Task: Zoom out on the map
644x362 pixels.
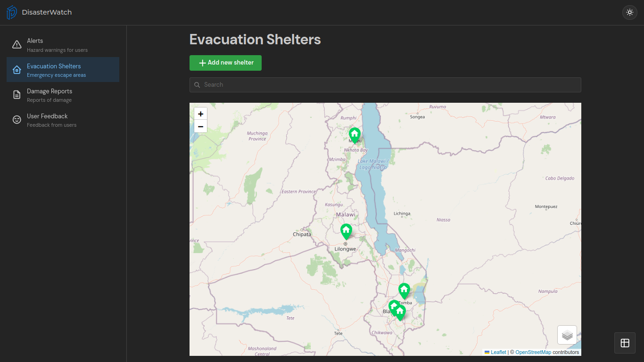Action: click(x=201, y=126)
